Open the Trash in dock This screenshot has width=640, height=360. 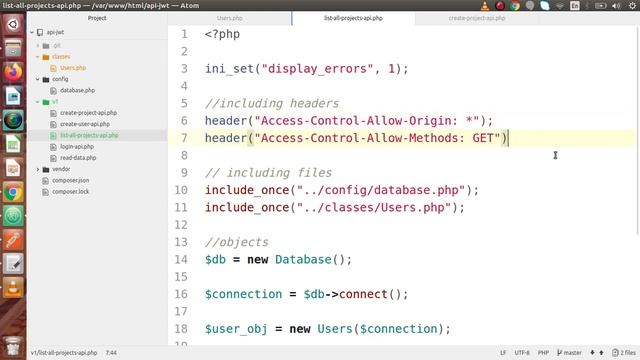(x=13, y=346)
